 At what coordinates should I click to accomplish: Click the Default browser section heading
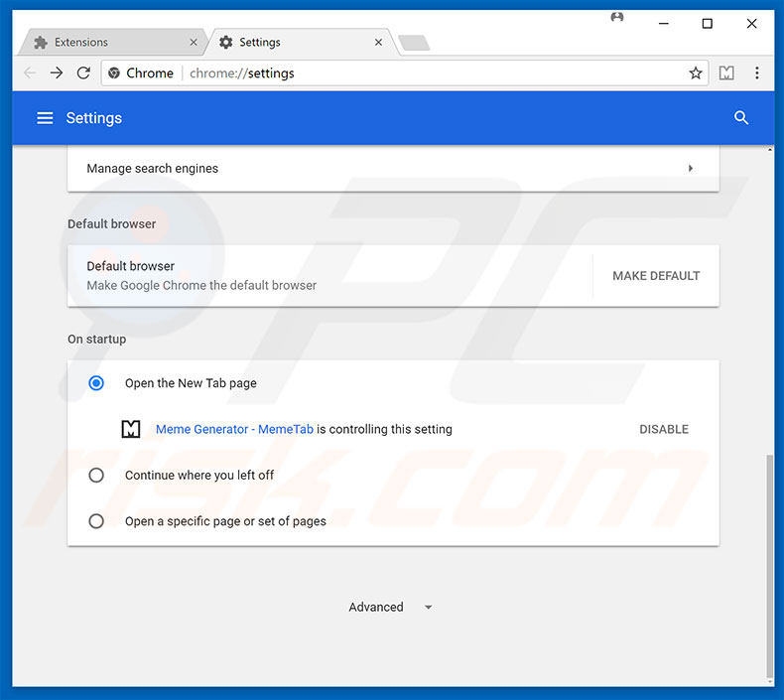click(112, 223)
